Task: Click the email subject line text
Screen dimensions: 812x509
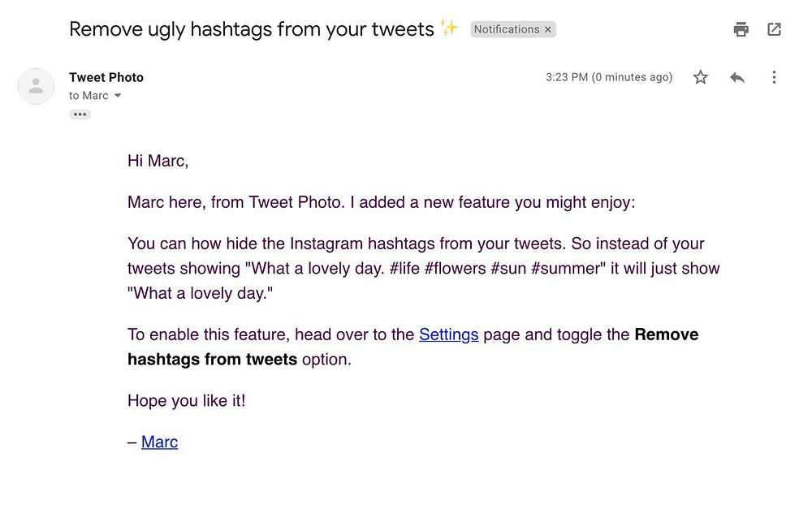Action: click(x=252, y=29)
